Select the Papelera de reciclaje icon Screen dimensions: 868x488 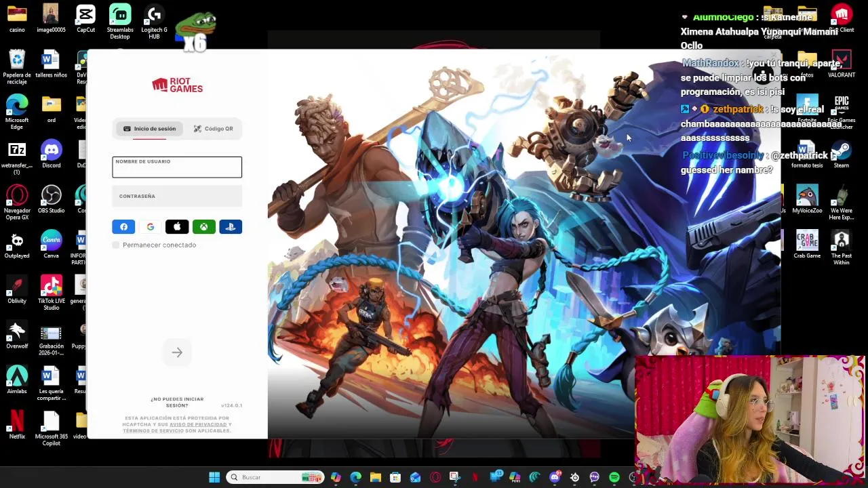[x=17, y=66]
